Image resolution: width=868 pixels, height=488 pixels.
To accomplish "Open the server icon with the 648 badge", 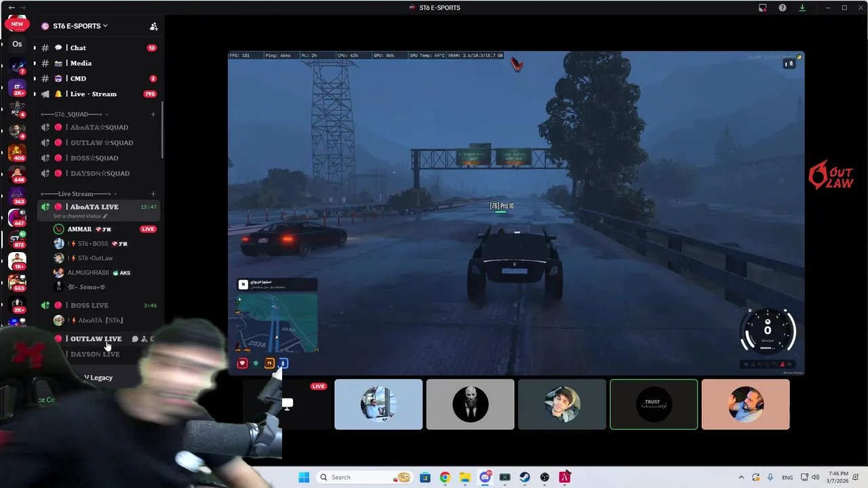I will click(x=17, y=174).
